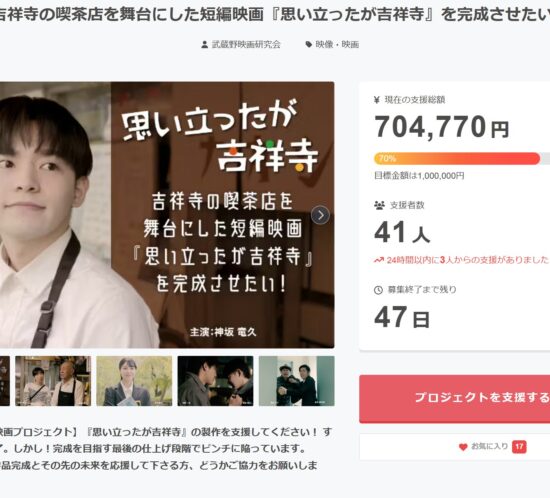Screen dimensions: 550x498
Task: Click the heart icon for お気に入り
Action: click(x=463, y=447)
